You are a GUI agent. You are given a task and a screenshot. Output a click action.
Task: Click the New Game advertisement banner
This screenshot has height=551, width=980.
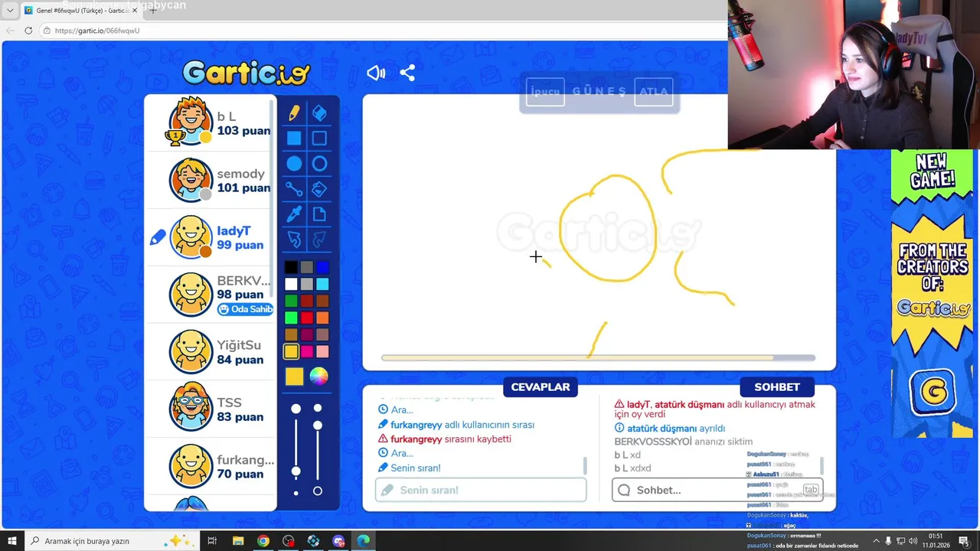(932, 293)
